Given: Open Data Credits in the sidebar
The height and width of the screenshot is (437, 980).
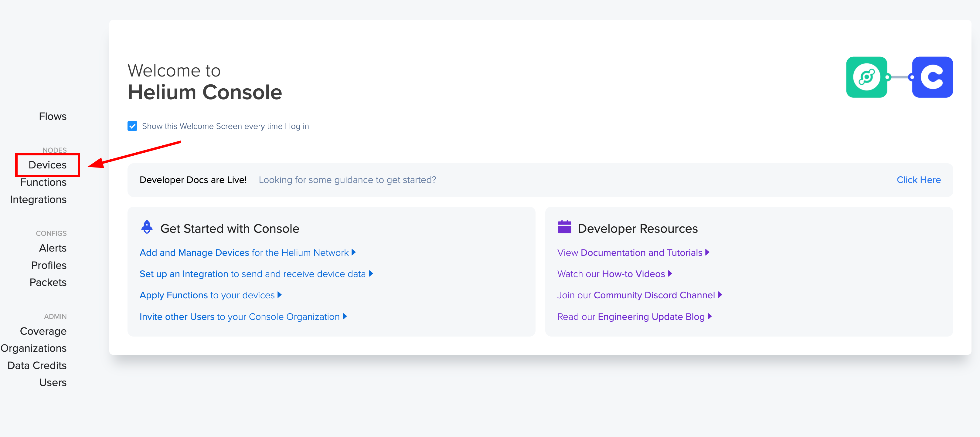Looking at the screenshot, I should click(37, 365).
